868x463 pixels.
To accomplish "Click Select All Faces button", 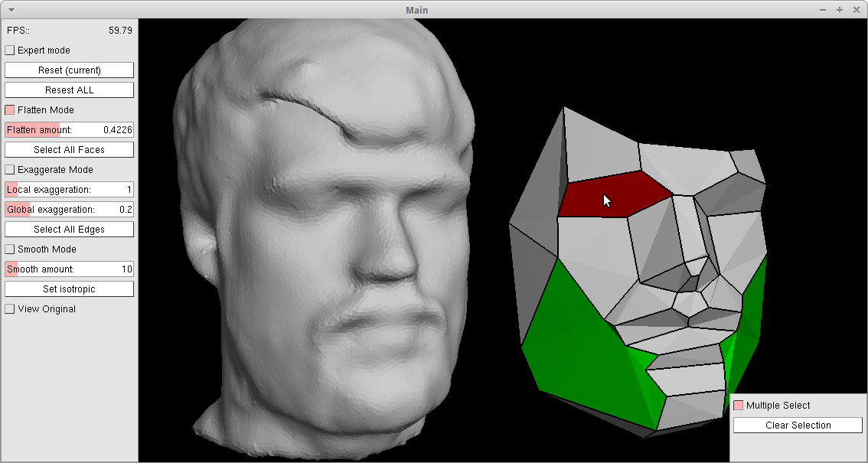I will (x=70, y=150).
